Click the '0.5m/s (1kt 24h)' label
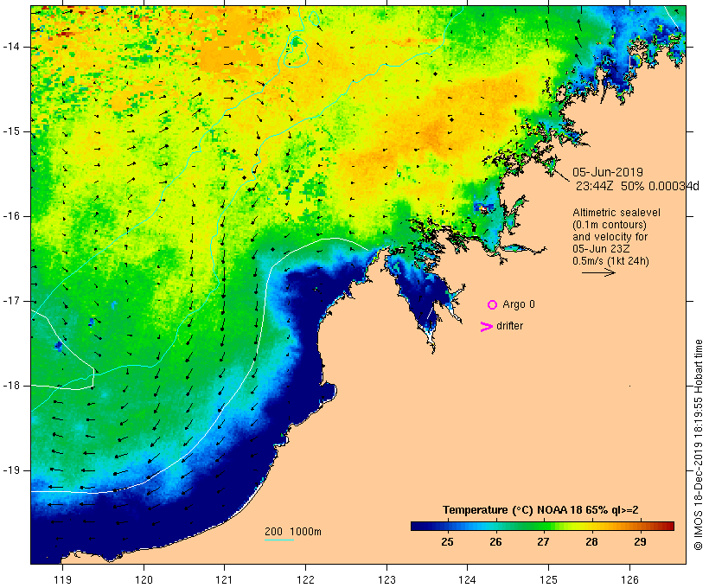 (x=610, y=261)
